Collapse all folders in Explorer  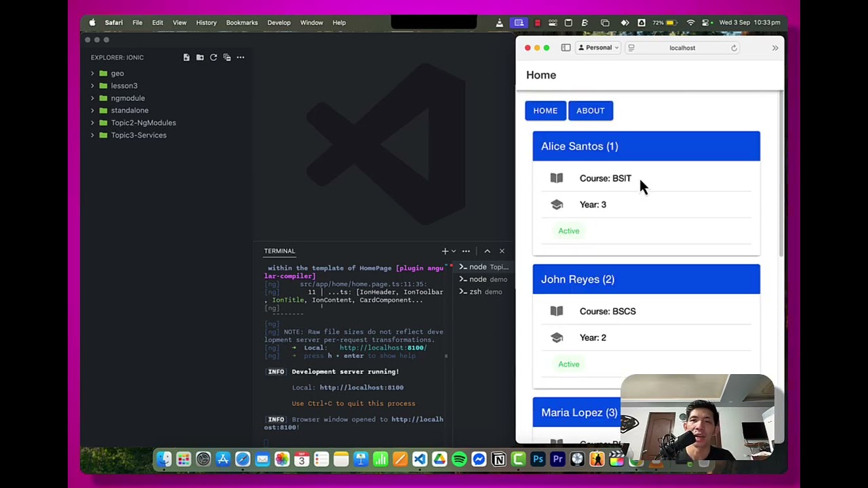tap(227, 58)
